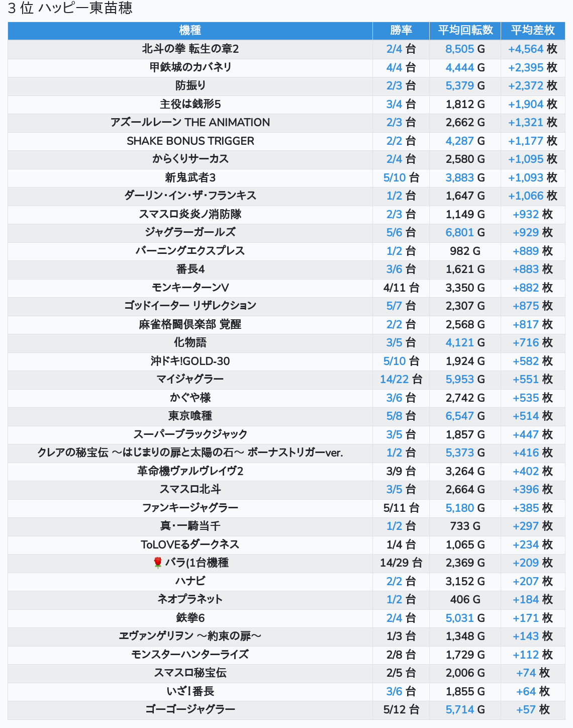Select the 8,505 G average spins cell
Image resolution: width=573 pixels, height=728 pixels.
click(465, 49)
